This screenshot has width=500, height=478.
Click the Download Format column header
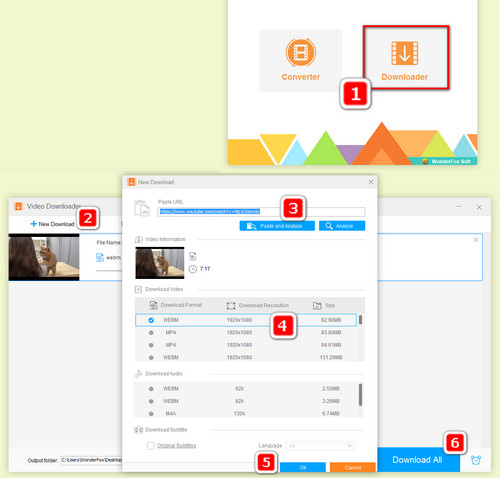pyautogui.click(x=176, y=305)
